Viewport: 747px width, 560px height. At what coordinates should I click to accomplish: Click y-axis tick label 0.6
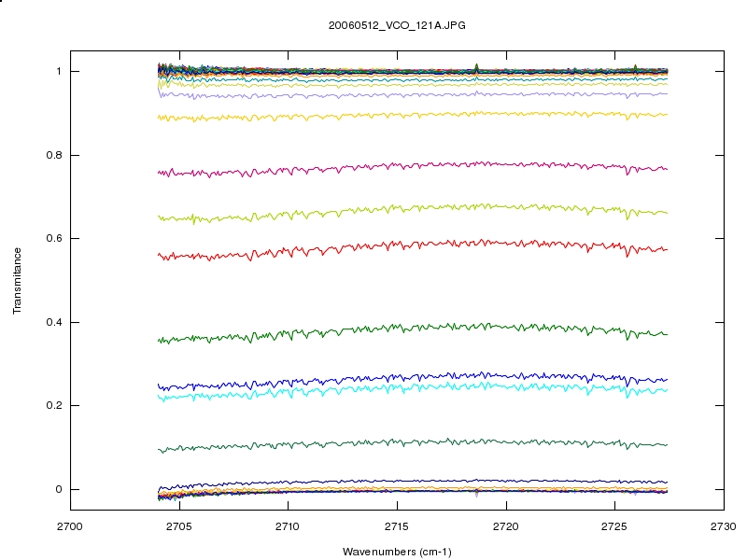point(54,238)
